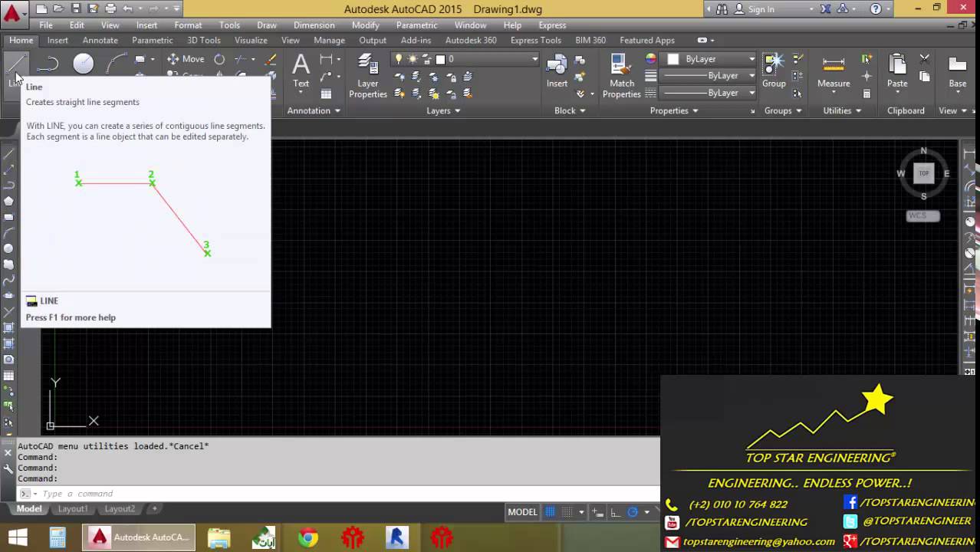Select the Circle tool
The image size is (980, 552).
pyautogui.click(x=83, y=64)
